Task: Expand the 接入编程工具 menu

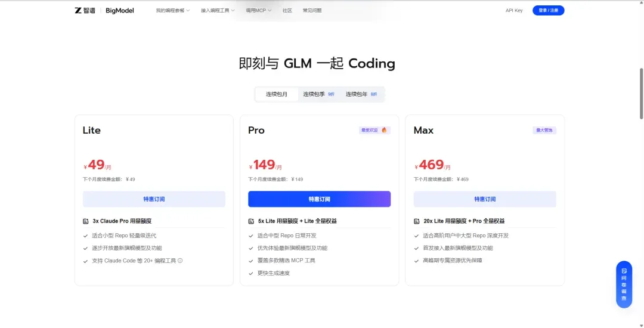Action: click(x=218, y=10)
